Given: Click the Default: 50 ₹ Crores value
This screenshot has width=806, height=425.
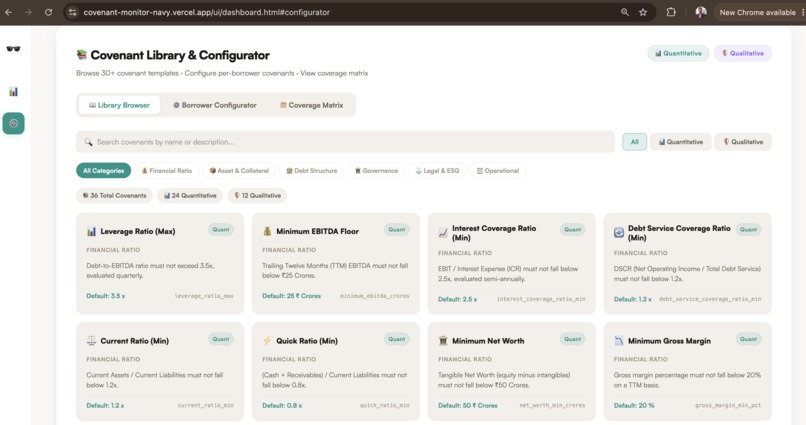Looking at the screenshot, I should click(x=468, y=405).
